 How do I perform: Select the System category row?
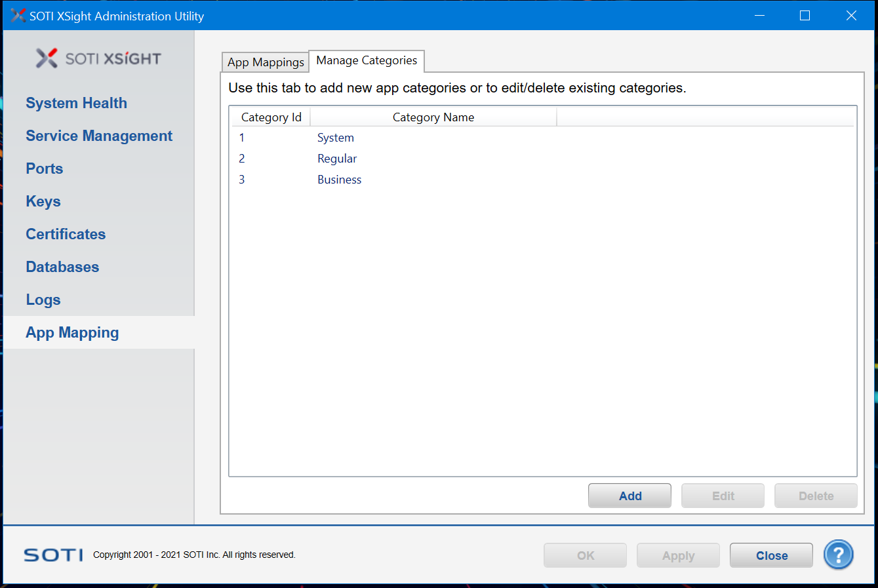click(542, 138)
